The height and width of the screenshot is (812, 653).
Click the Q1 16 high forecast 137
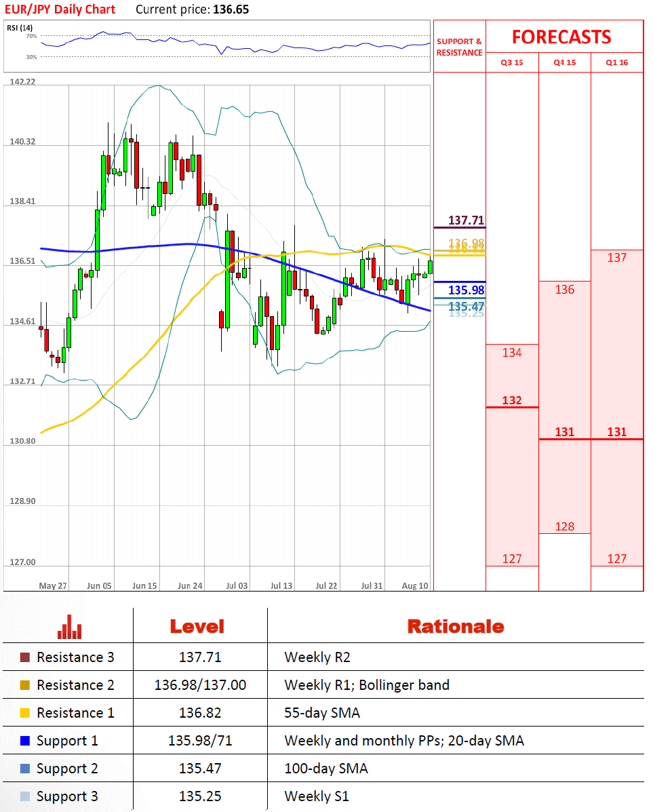click(x=617, y=257)
